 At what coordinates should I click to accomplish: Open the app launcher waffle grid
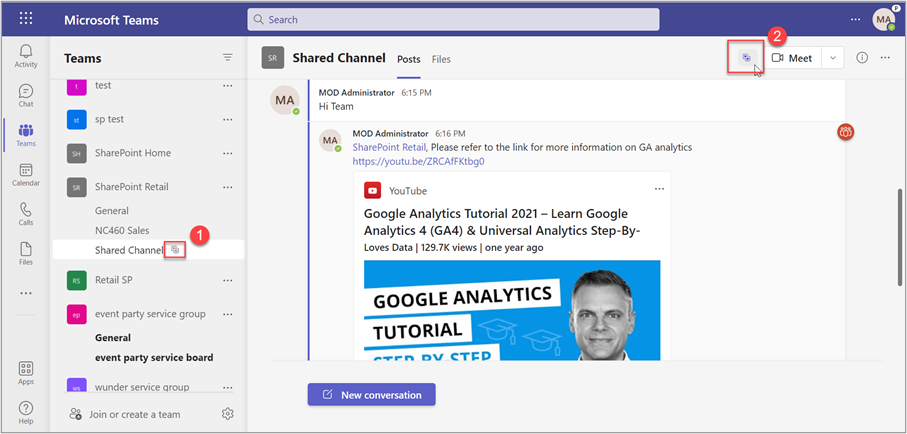(x=26, y=19)
